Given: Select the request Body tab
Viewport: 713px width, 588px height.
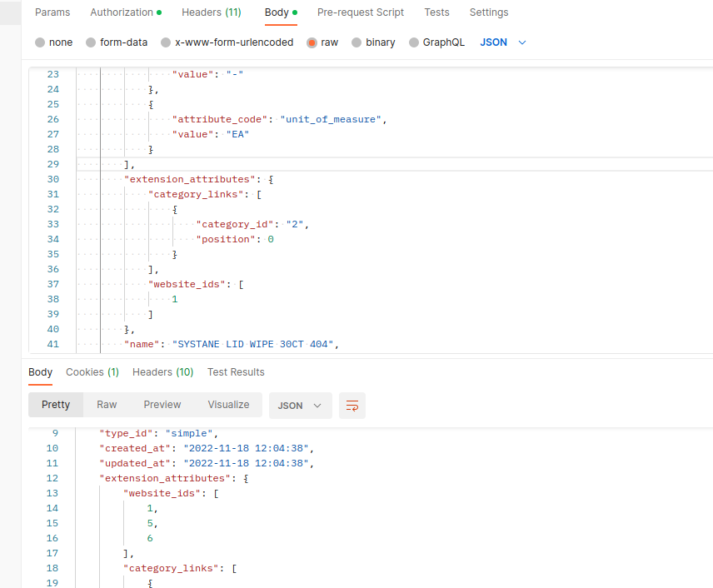Looking at the screenshot, I should (281, 12).
